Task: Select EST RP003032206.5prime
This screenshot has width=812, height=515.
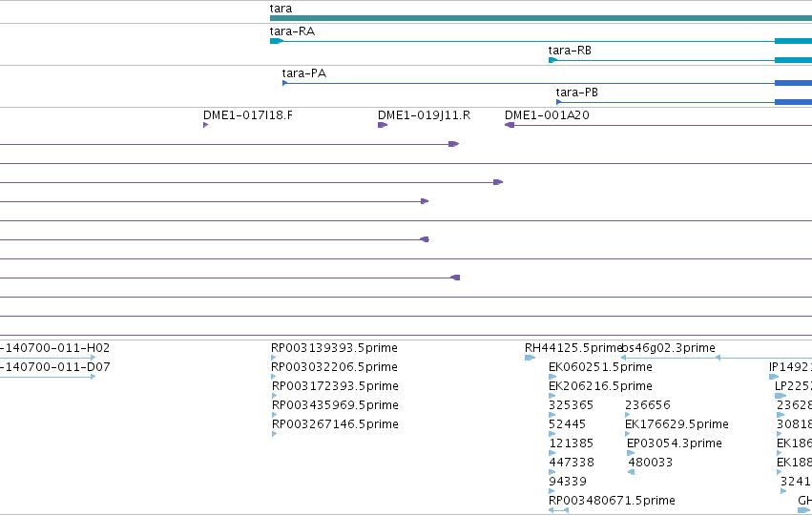Action: point(335,367)
